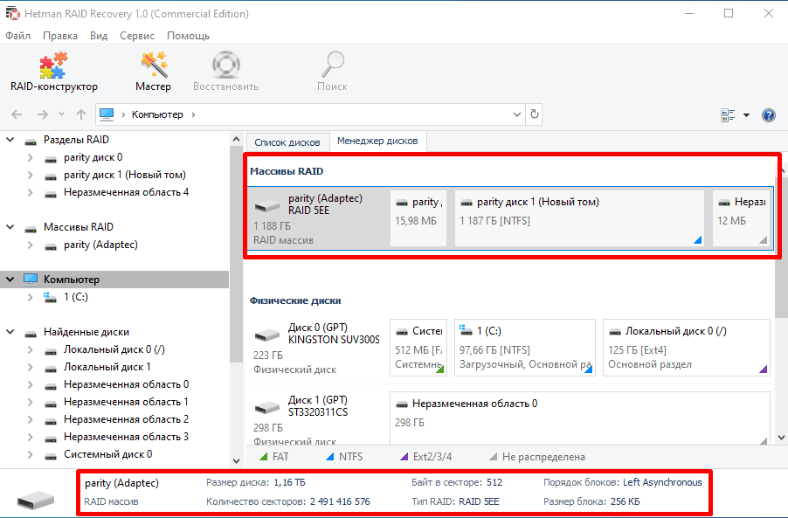Viewport: 788px width, 518px height.
Task: Select 298 ГБ Неразмеченная область 0 block
Action: pos(580,419)
